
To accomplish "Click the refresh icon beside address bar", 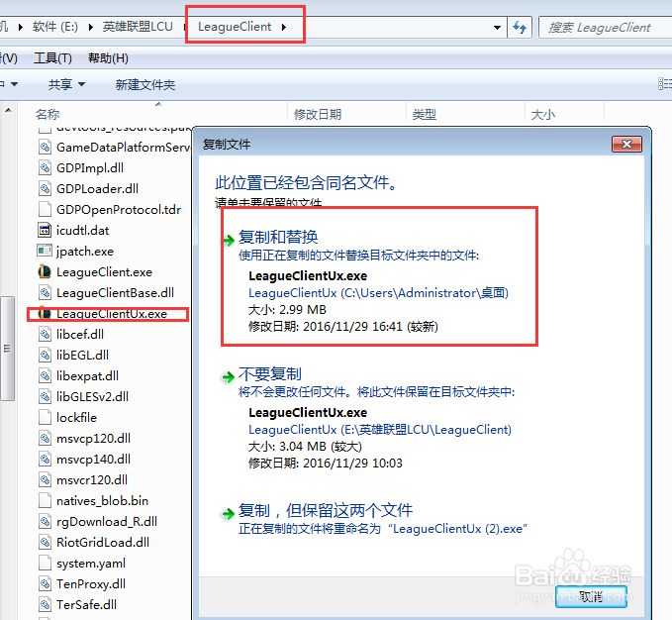I will 520,28.
